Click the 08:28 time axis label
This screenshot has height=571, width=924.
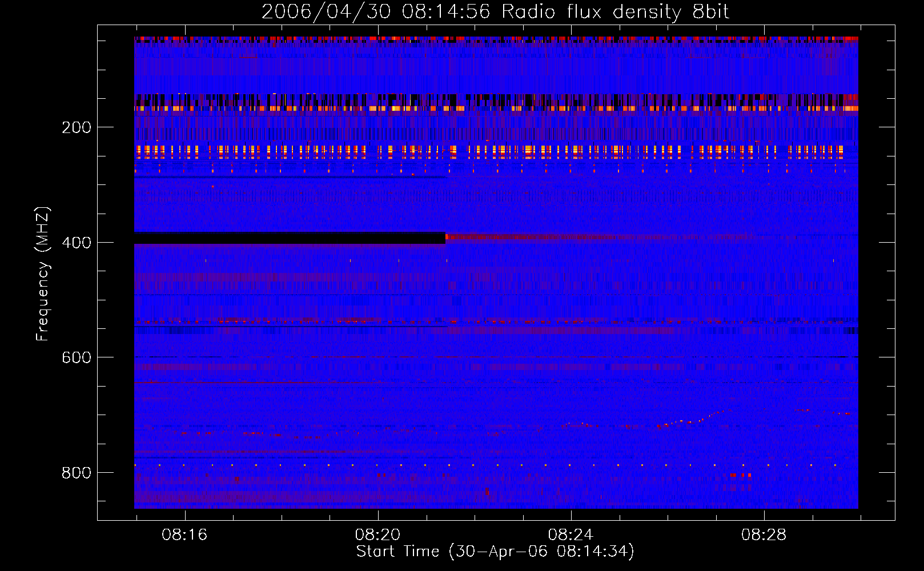(764, 534)
